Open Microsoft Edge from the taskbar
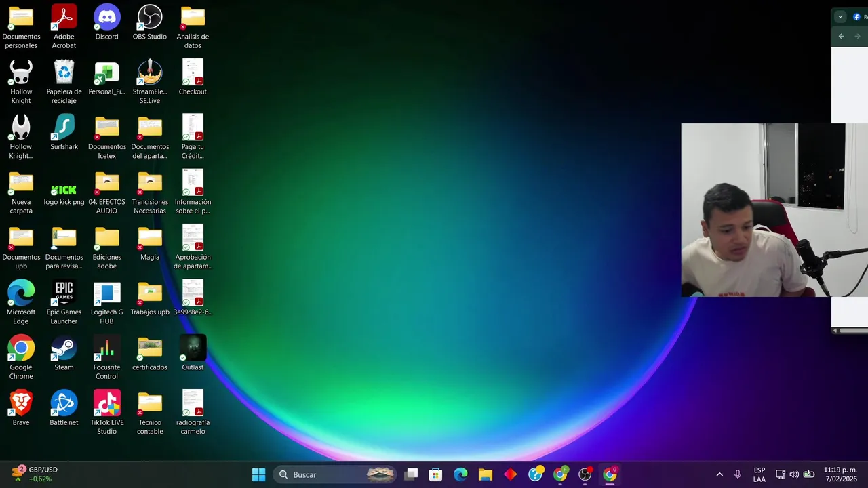This screenshot has height=488, width=868. coord(460,474)
